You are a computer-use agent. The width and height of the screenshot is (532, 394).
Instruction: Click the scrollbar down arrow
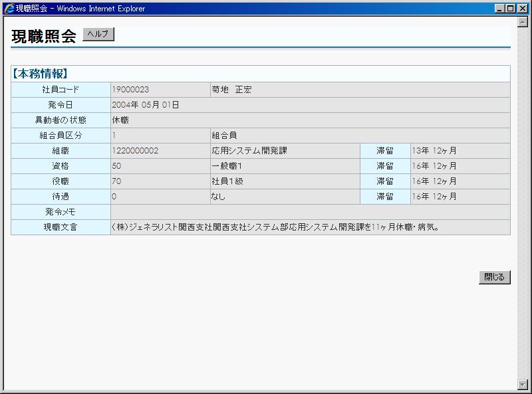click(x=523, y=384)
